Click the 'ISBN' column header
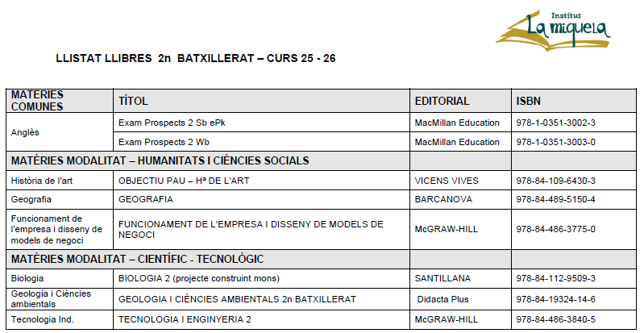The image size is (644, 333). coord(528,101)
